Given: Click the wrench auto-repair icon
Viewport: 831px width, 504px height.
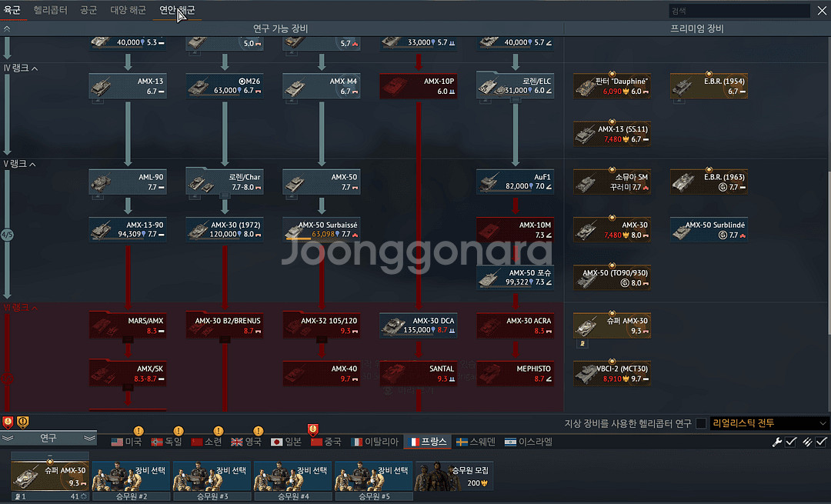Looking at the screenshot, I should (x=777, y=442).
